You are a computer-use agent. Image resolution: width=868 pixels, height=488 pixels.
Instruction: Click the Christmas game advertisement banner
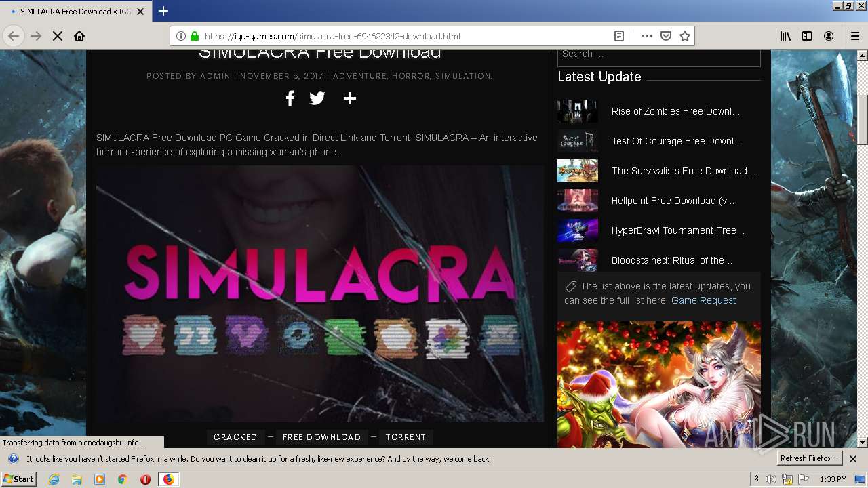(x=659, y=384)
